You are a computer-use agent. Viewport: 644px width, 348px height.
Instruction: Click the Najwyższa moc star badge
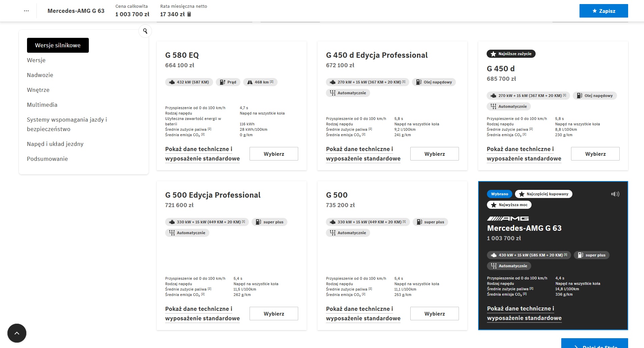509,205
